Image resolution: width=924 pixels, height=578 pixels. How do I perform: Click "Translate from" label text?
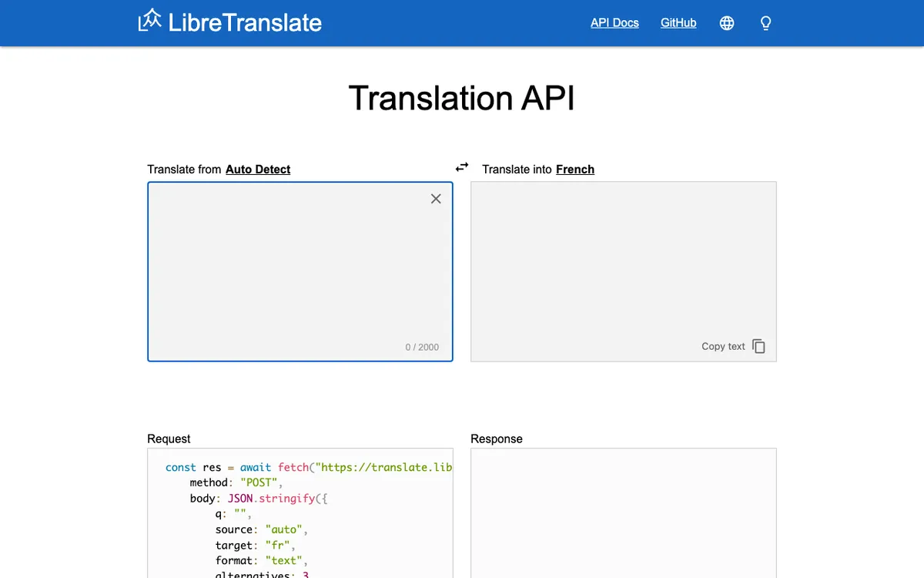(x=184, y=170)
